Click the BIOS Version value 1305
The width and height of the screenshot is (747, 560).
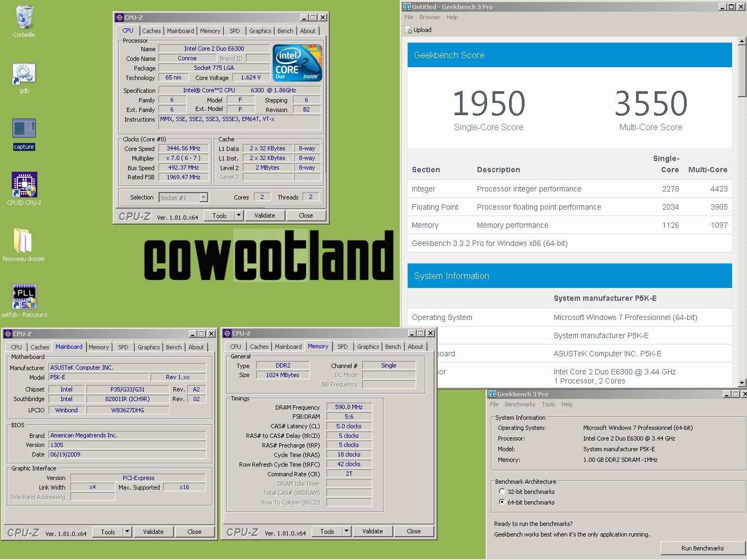point(128,445)
